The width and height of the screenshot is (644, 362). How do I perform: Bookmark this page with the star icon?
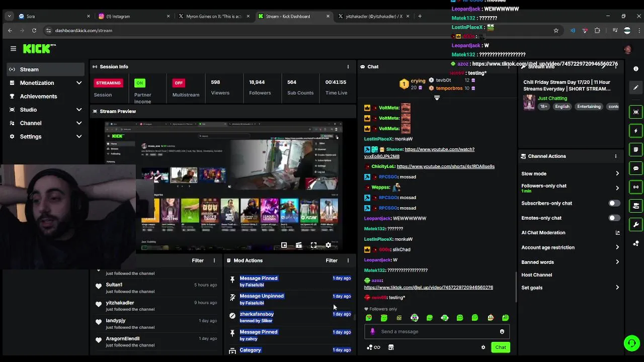[556, 31]
